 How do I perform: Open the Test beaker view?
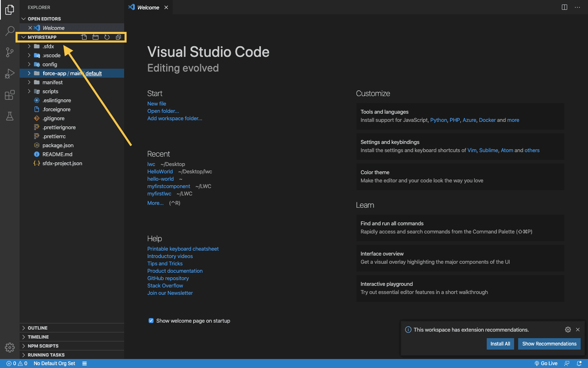click(x=10, y=116)
